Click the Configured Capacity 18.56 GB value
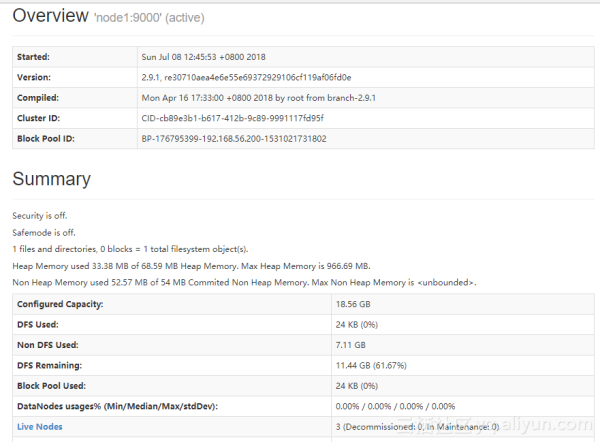600x442 pixels. click(x=353, y=304)
